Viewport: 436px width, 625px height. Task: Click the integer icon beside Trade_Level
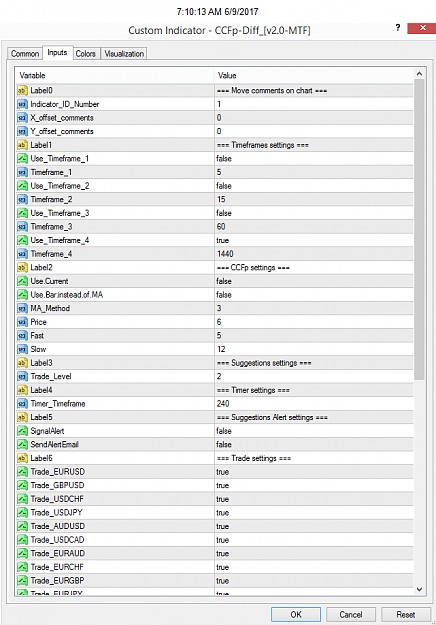click(22, 376)
